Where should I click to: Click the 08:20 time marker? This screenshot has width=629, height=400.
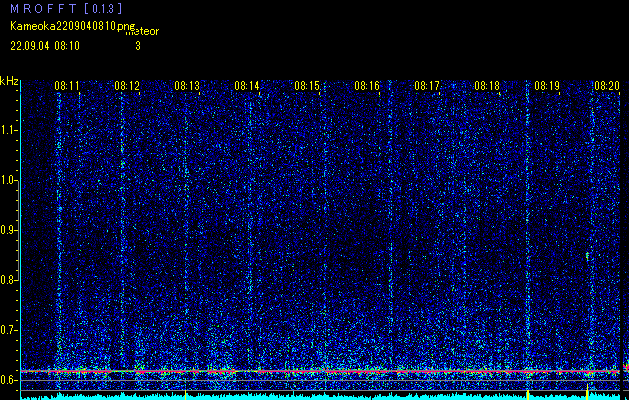click(607, 85)
